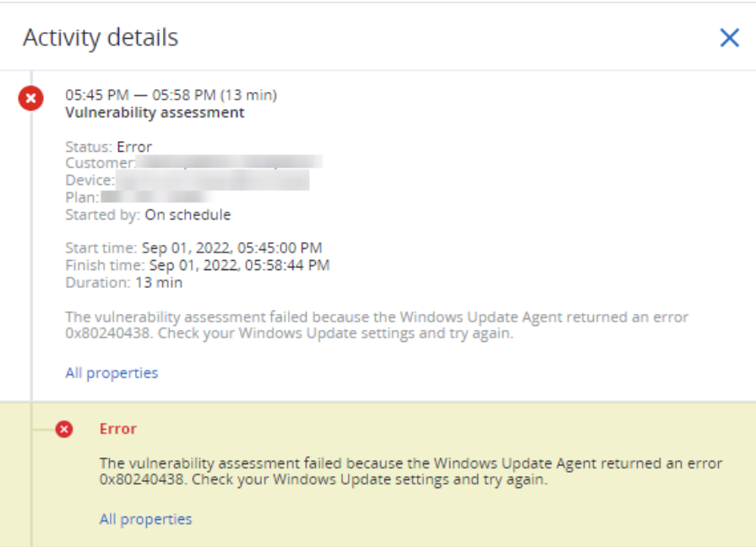
Task: Select the Vulnerability assessment activity title
Action: (155, 112)
